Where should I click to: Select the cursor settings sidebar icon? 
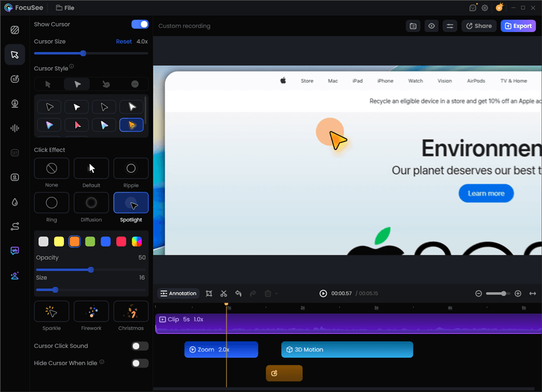[x=14, y=55]
